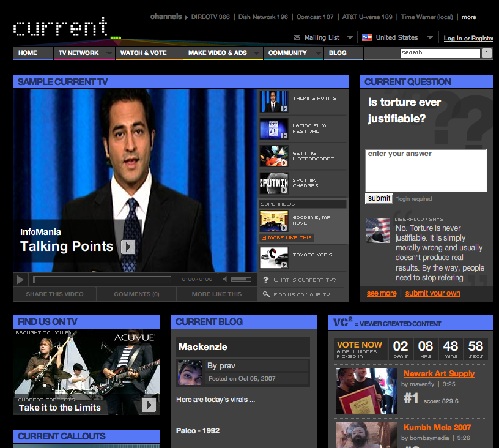Viewport: 499px width, 448px height.
Task: Click the Mailing List envelope icon
Action: [x=297, y=37]
